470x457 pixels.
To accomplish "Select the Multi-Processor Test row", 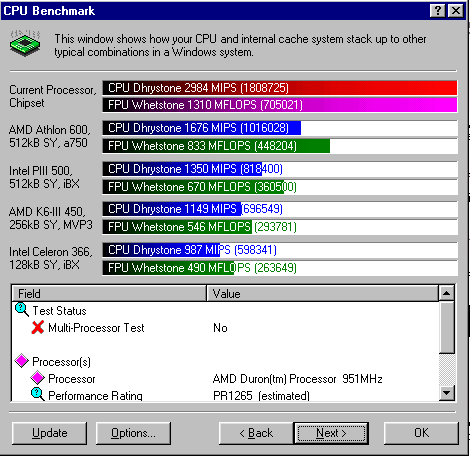I will tap(225, 328).
